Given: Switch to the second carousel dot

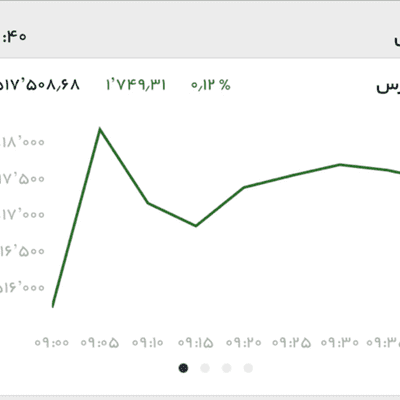Looking at the screenshot, I should pyautogui.click(x=205, y=368).
